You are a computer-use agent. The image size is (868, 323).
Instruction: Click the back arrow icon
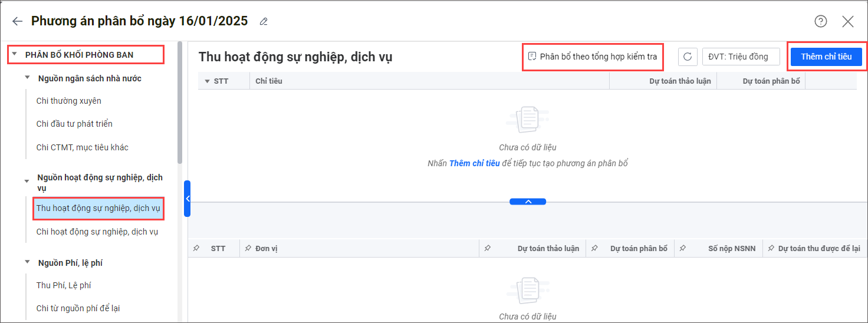[x=18, y=22]
